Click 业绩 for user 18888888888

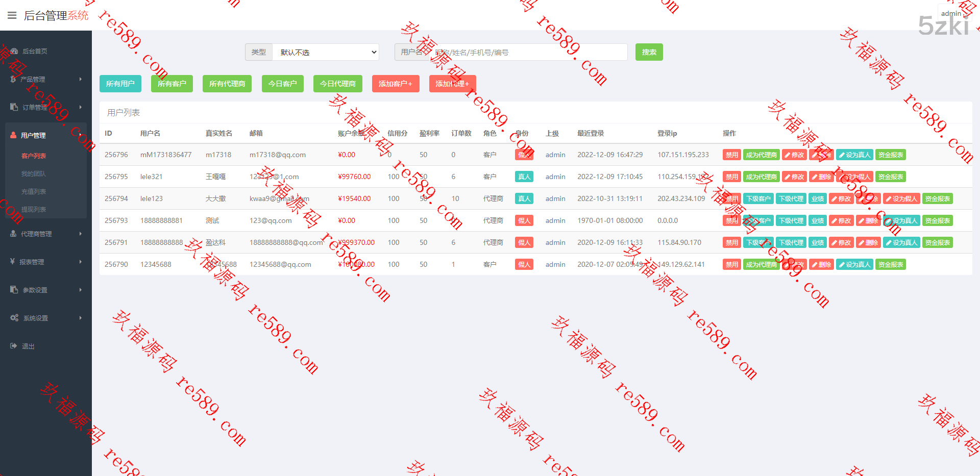tap(818, 242)
